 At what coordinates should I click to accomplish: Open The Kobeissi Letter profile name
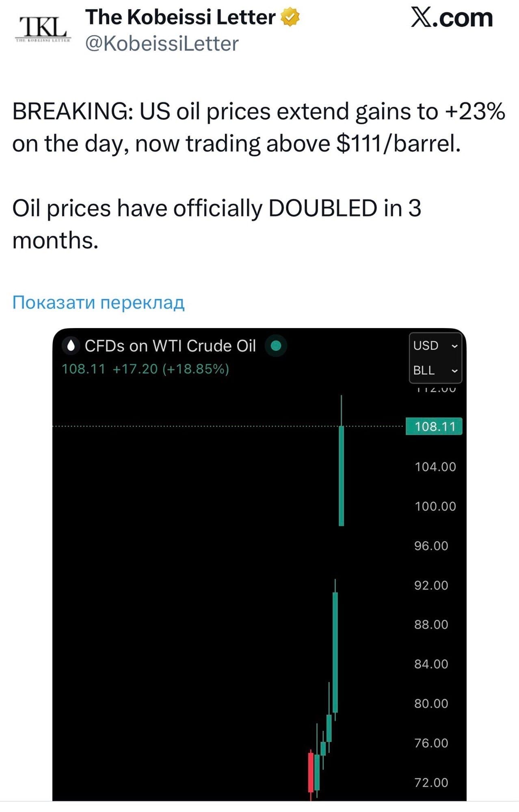[x=180, y=17]
